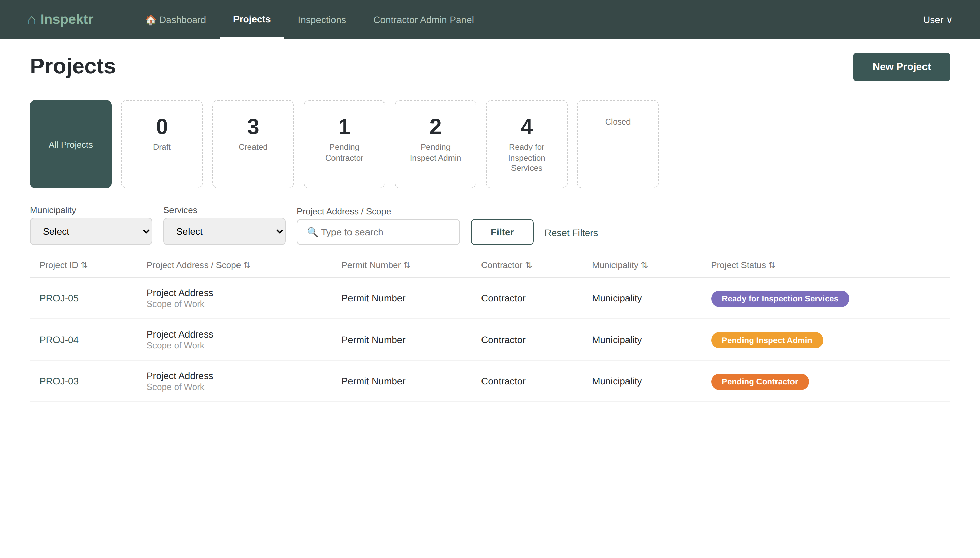Screen dimensions: 980x558
Task: Open Contractor Admin Panel tab
Action: 424,20
